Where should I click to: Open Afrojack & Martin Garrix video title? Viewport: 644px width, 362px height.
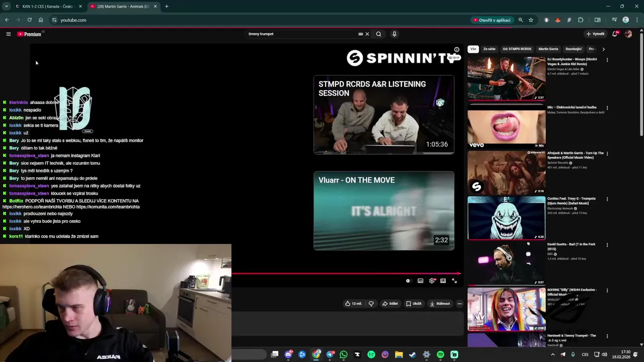[x=575, y=155]
